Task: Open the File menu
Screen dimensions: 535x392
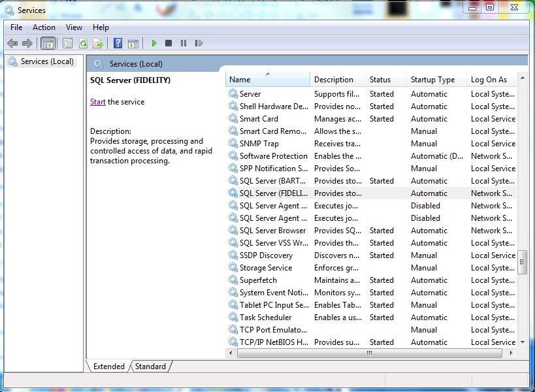Action: pyautogui.click(x=16, y=27)
